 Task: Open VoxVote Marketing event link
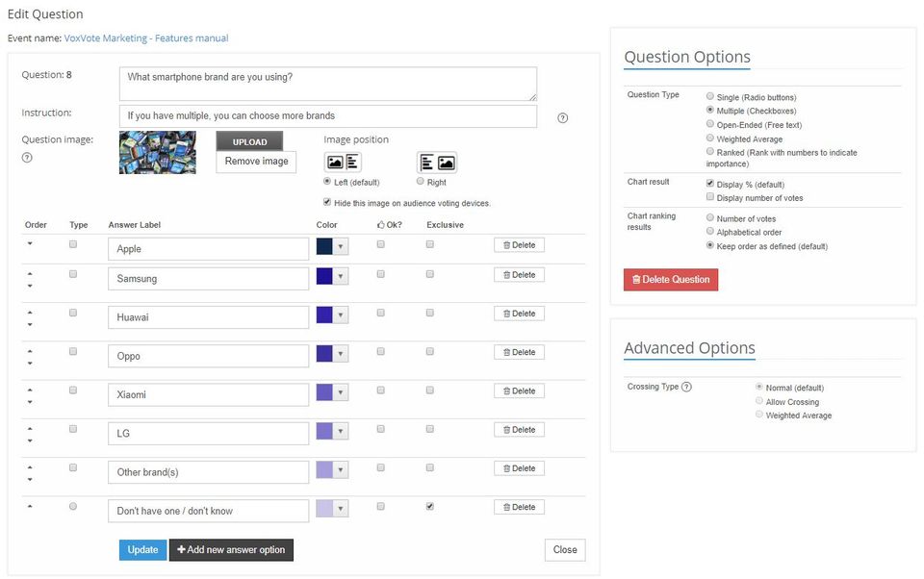[146, 38]
